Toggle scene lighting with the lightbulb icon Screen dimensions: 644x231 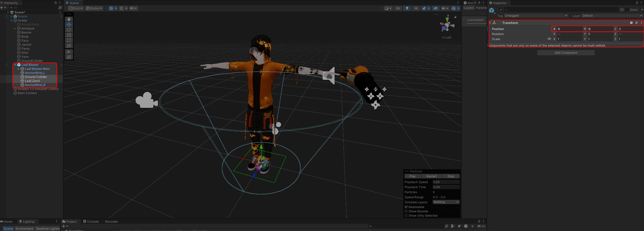coord(407,8)
